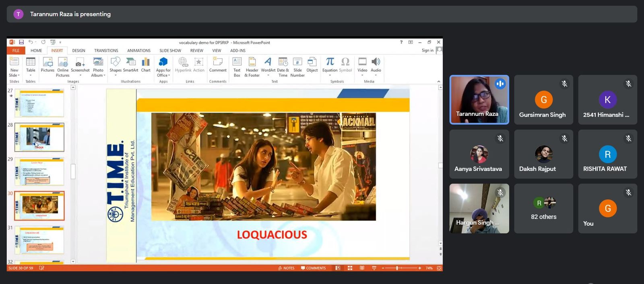Click the Header & Footer icon
644x284 pixels.
252,67
